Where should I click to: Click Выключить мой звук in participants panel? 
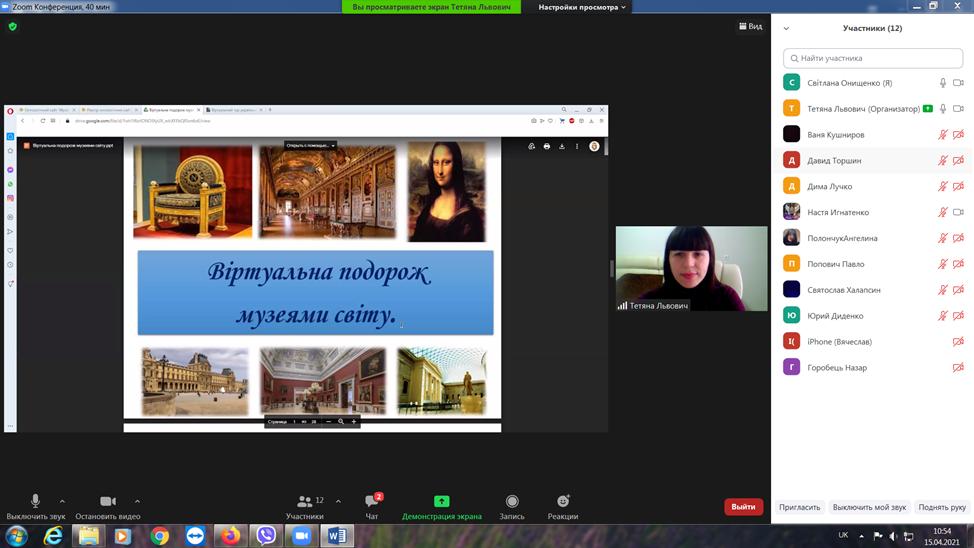(x=869, y=507)
